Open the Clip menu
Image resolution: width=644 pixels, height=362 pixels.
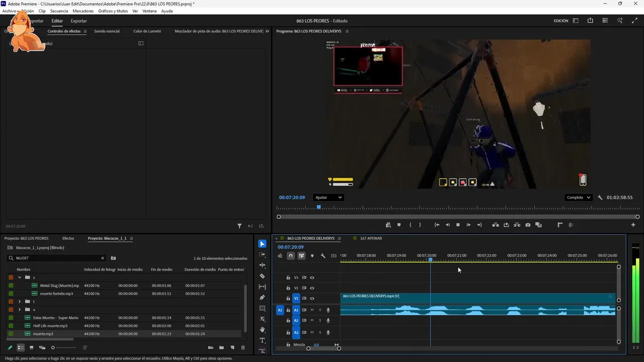[x=42, y=11]
